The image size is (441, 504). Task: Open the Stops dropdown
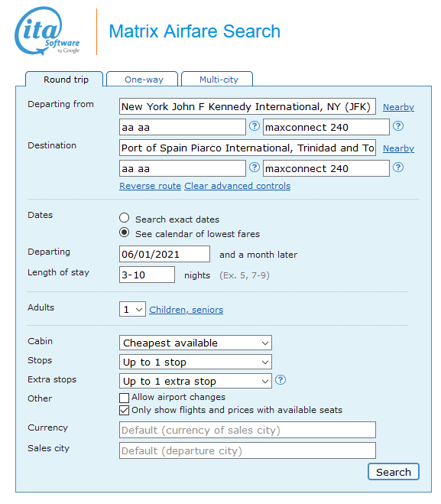196,362
